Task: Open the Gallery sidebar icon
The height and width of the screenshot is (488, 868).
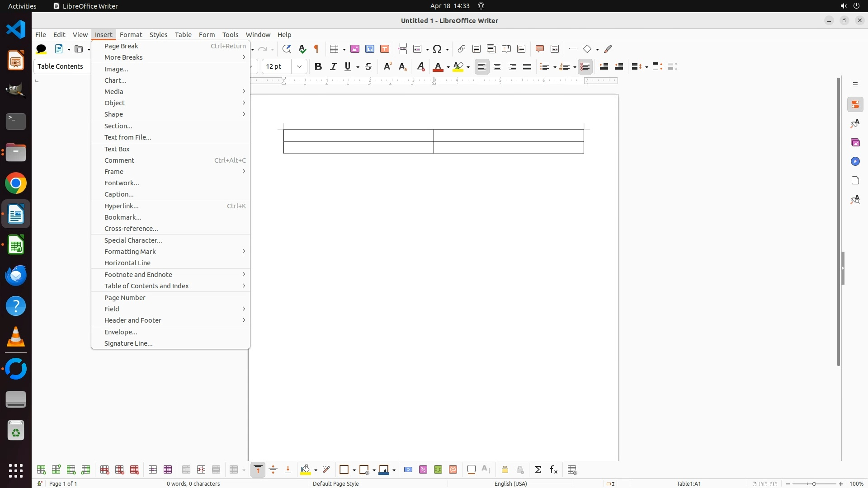Action: coord(855,143)
